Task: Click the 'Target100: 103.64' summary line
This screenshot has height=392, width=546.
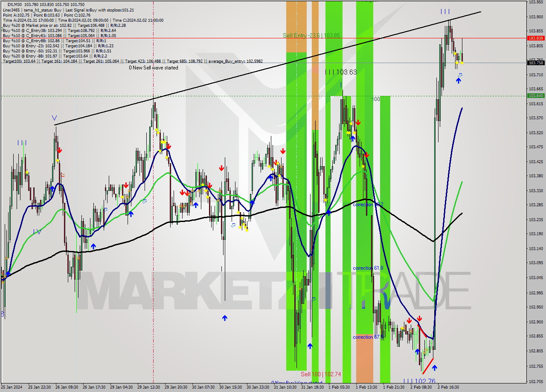Action: coord(133,61)
